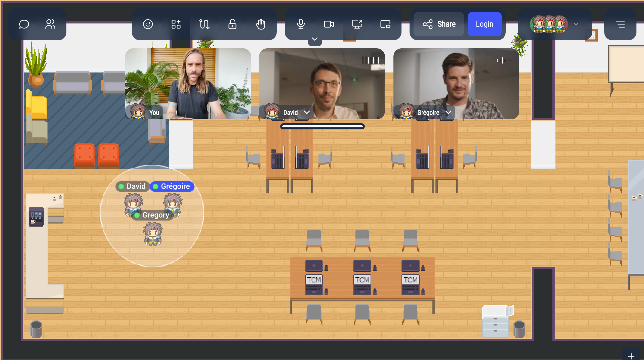Click Grégoire's audio level indicator

coord(503,60)
